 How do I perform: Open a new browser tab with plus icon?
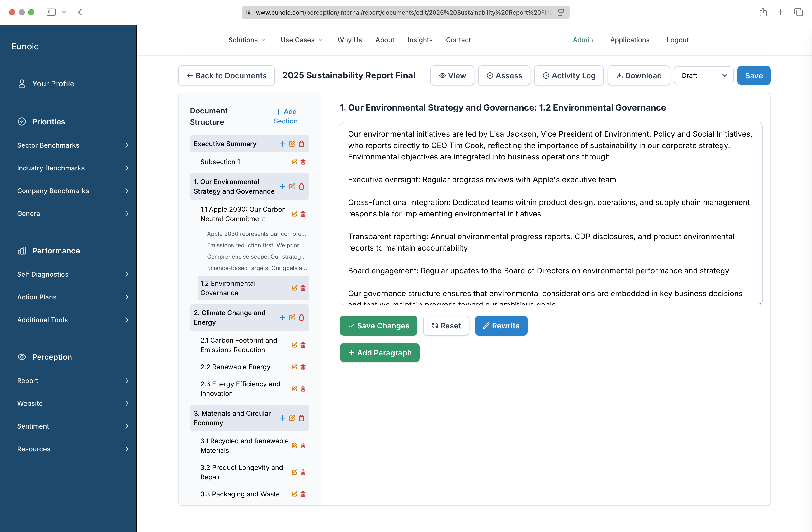780,12
